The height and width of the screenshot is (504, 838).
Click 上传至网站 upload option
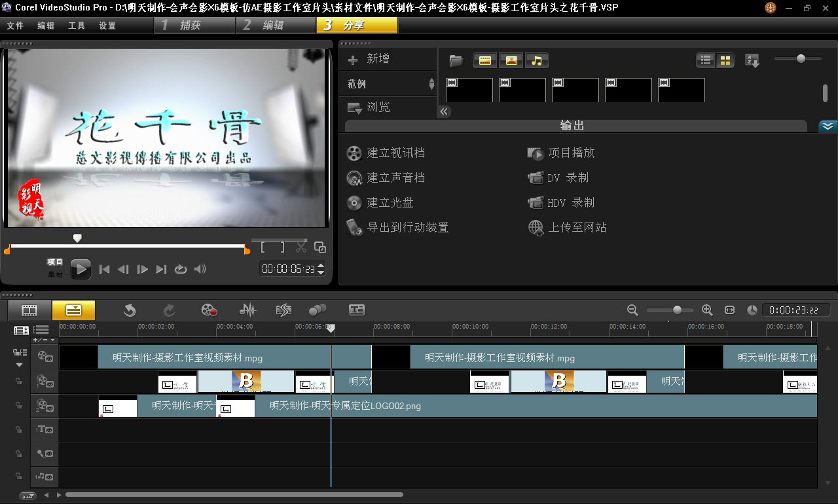(568, 228)
